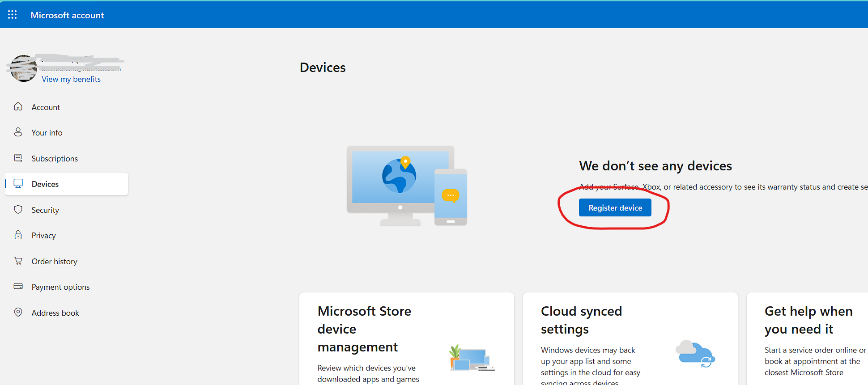
Task: Click 'We don't see any devices' heading
Action: pos(655,166)
